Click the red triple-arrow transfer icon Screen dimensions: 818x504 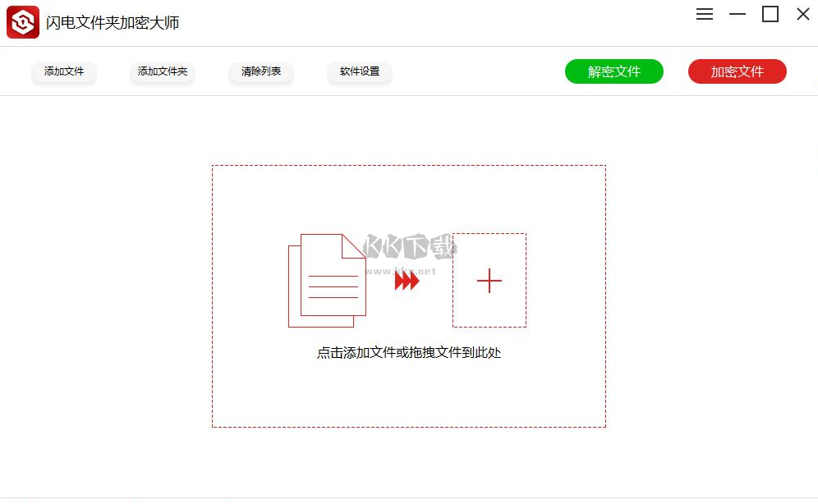pyautogui.click(x=406, y=281)
